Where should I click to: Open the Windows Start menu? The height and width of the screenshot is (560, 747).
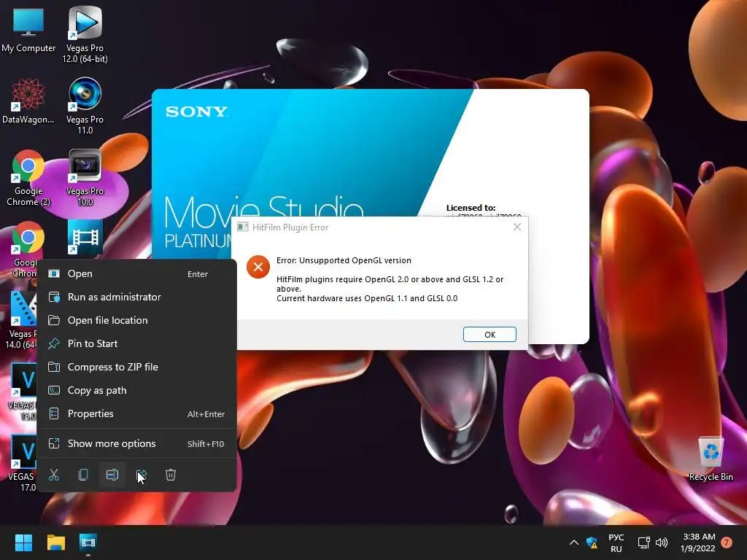click(x=23, y=542)
